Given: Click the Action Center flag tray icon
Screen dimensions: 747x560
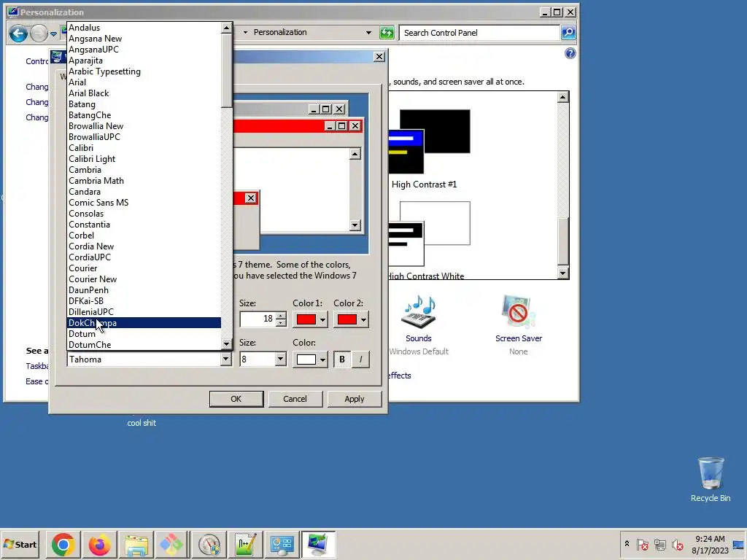Looking at the screenshot, I should [x=642, y=544].
